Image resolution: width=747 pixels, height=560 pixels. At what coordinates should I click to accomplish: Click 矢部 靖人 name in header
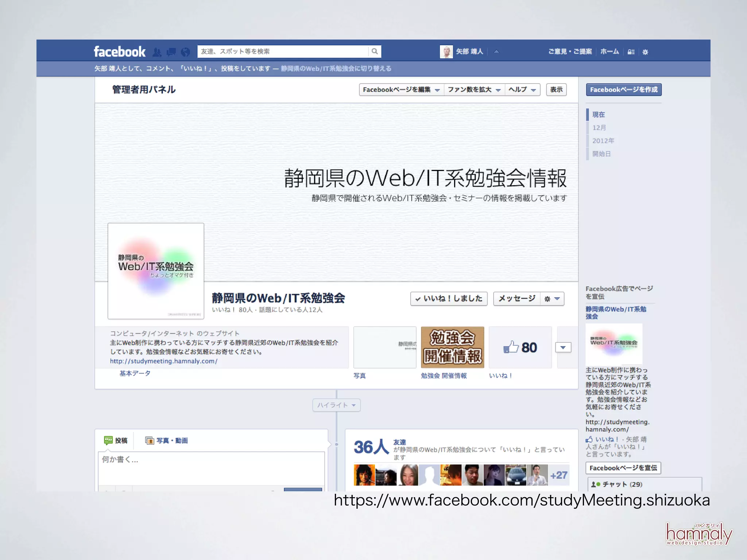(x=469, y=52)
